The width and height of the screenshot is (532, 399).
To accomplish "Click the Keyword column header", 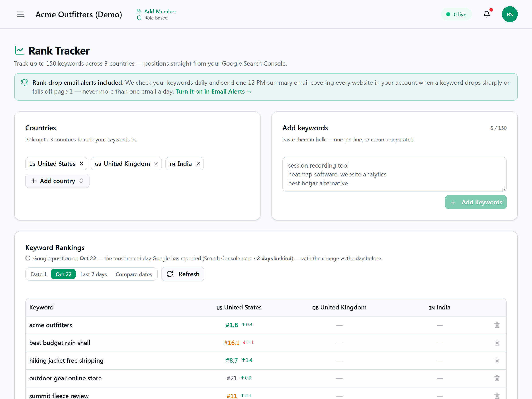I will click(x=41, y=307).
